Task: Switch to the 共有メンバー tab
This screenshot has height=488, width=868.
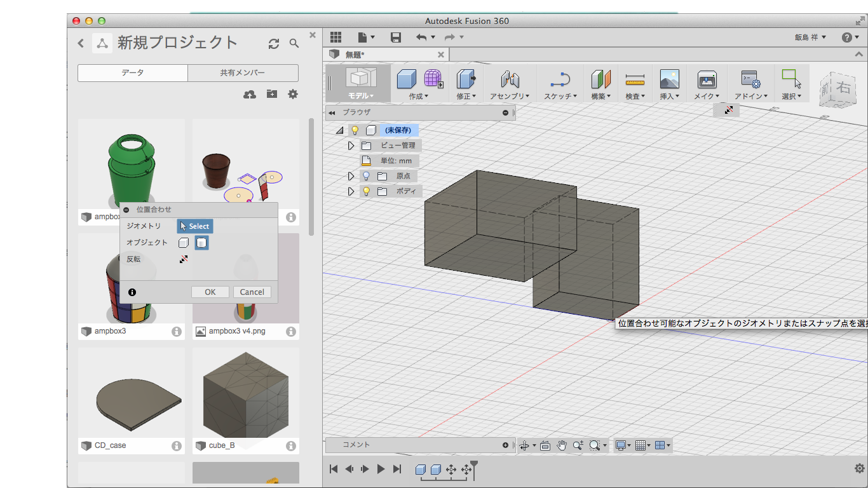Action: tap(243, 73)
